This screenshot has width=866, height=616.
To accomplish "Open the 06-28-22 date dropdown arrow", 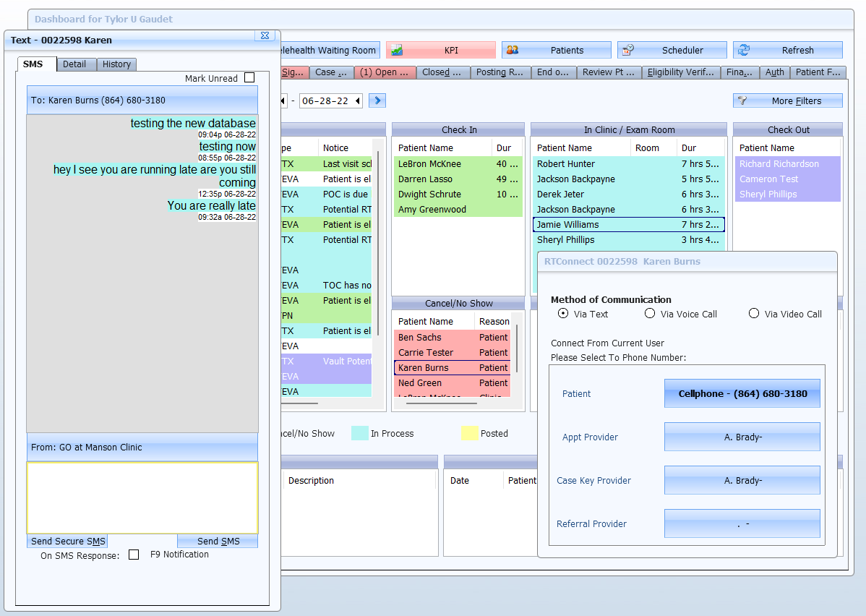I will 358,100.
